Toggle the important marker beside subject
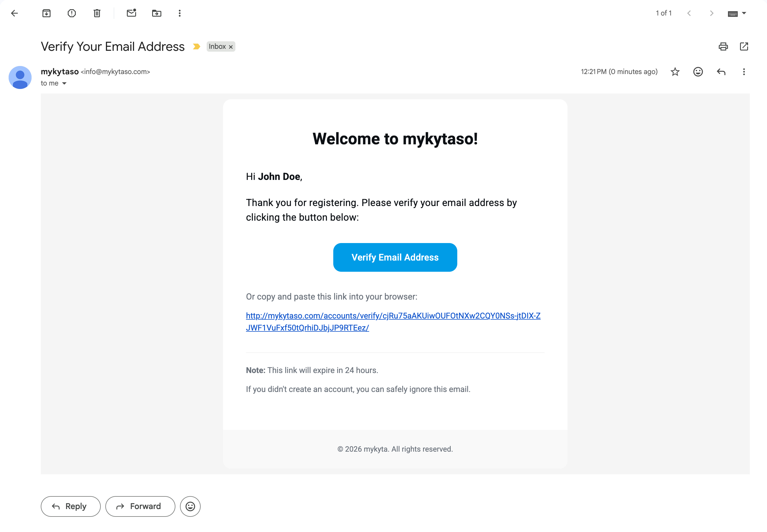This screenshot has width=767, height=532. [196, 47]
